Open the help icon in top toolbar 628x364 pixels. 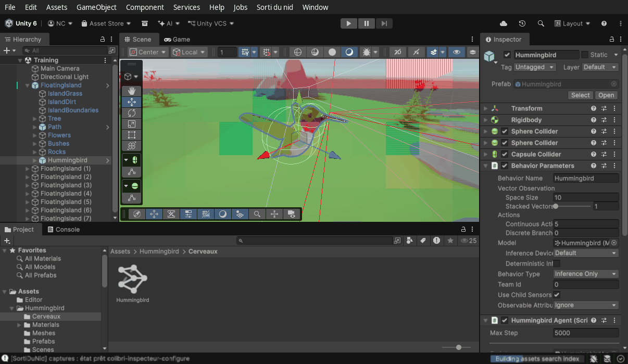604,23
